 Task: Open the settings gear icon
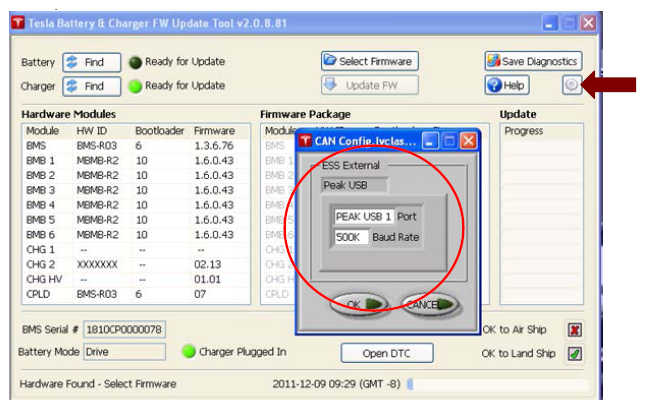coord(572,85)
